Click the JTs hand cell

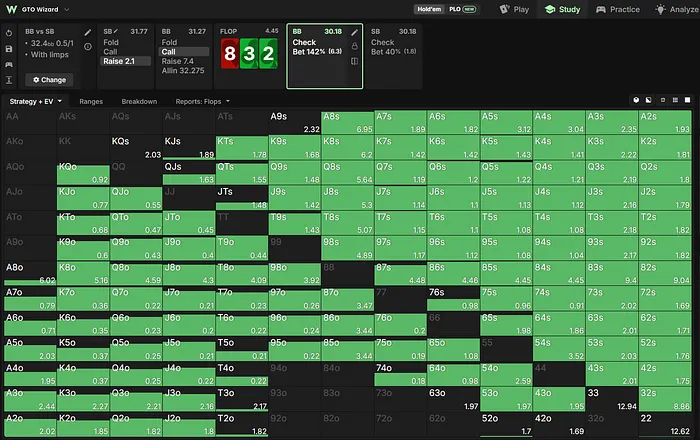(242, 198)
